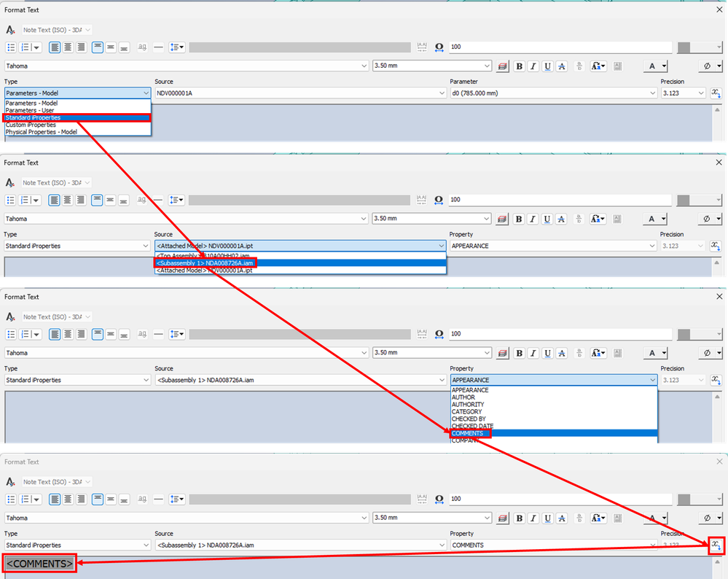Choose center justification in dialog showing <COMMENTS> text
728x579 pixels.
pyautogui.click(x=69, y=499)
